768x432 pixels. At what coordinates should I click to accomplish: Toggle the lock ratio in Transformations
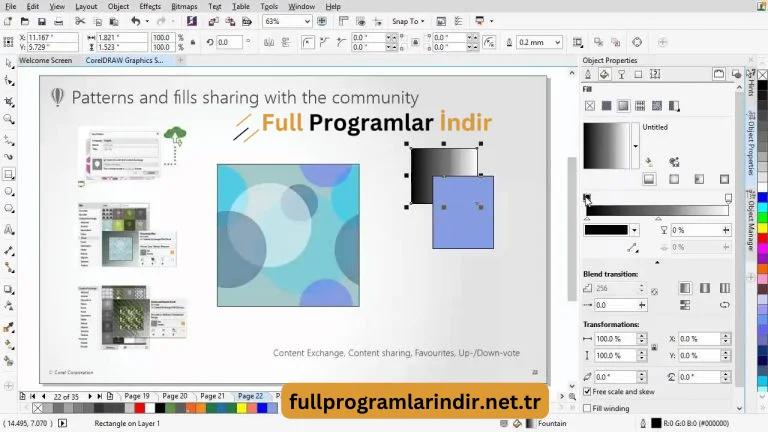point(654,347)
